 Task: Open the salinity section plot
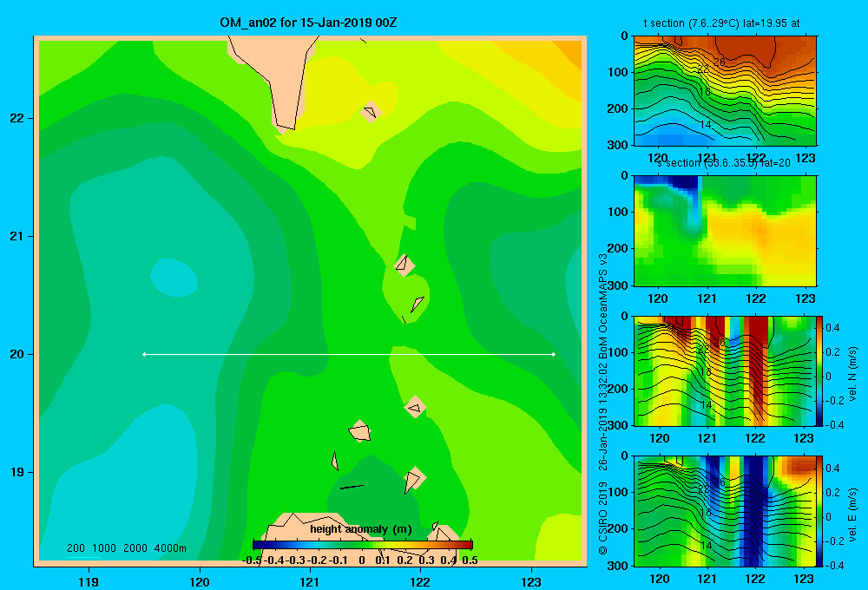pos(725,231)
